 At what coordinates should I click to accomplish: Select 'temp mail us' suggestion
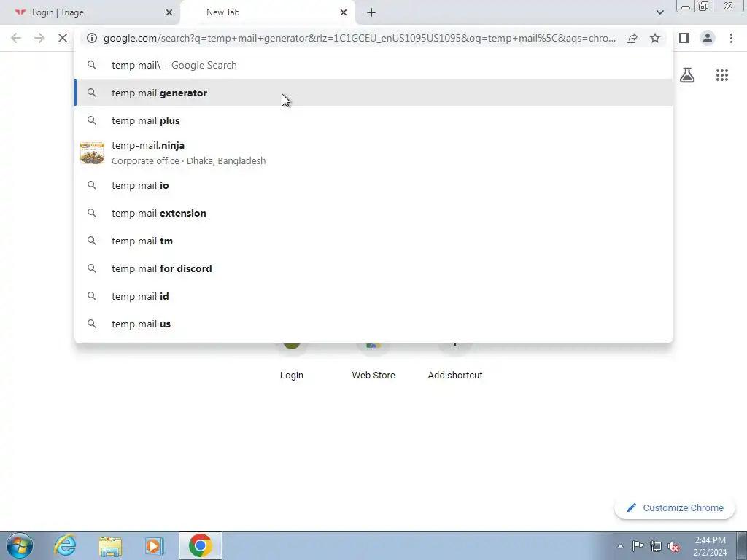[373, 324]
